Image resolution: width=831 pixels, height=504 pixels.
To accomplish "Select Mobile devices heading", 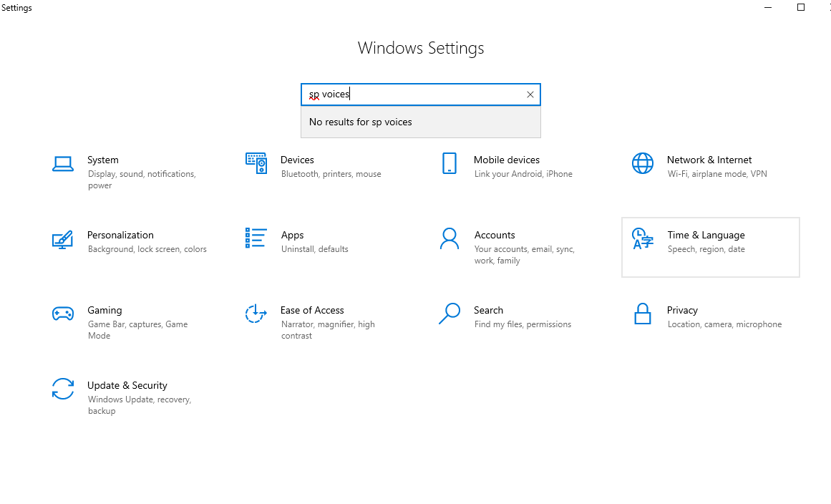I will [x=507, y=160].
